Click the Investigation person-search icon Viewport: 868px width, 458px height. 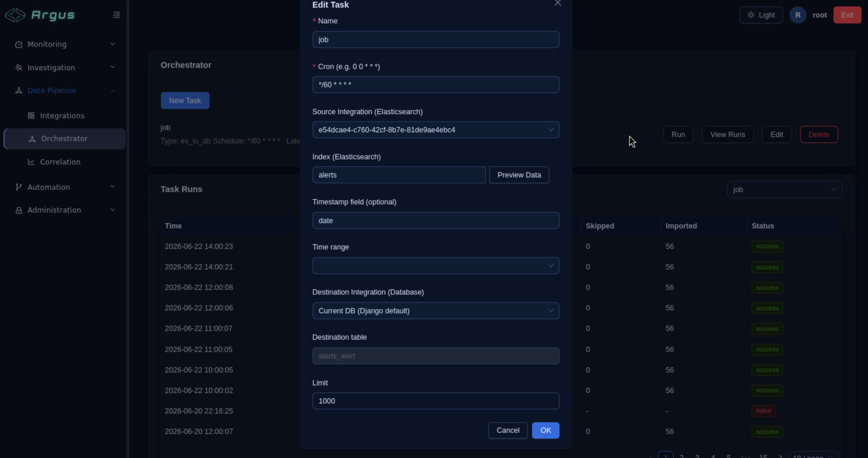point(19,67)
